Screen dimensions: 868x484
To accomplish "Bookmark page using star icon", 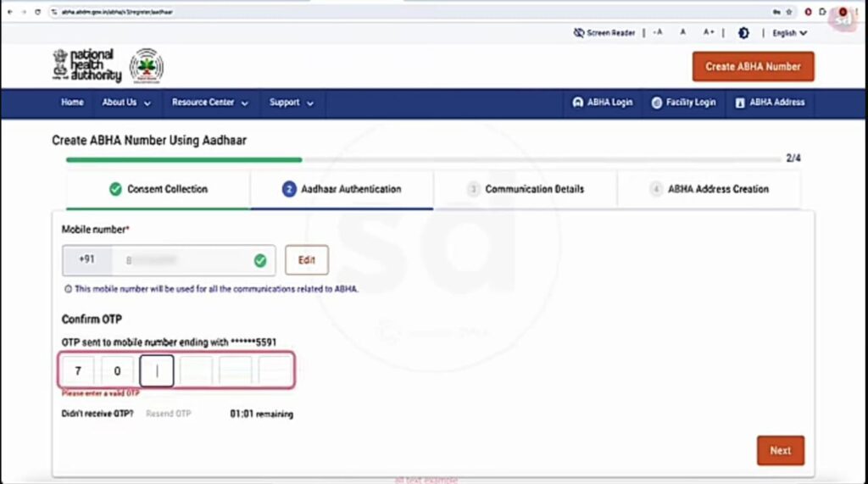I will [x=789, y=12].
